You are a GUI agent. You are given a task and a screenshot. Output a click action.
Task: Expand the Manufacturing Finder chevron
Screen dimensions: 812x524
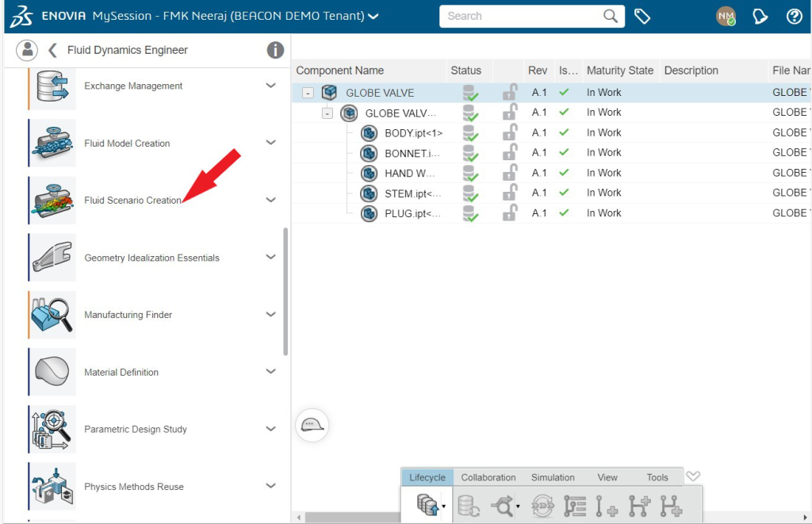pyautogui.click(x=271, y=314)
